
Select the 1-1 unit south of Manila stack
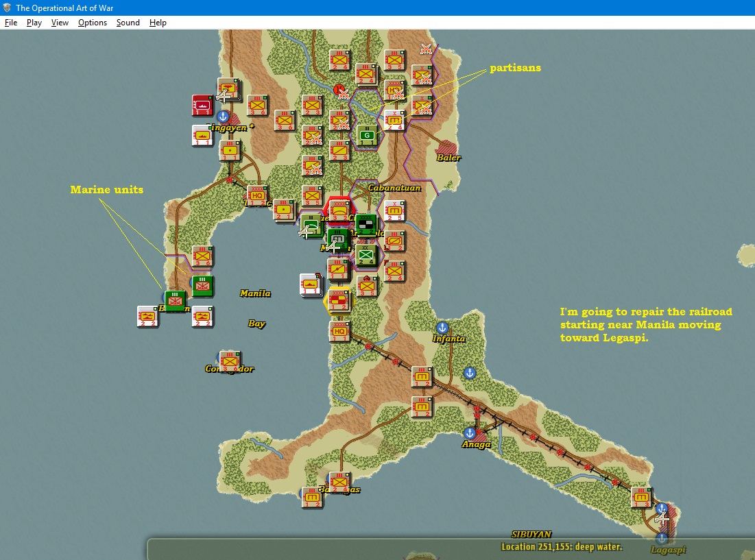point(339,269)
